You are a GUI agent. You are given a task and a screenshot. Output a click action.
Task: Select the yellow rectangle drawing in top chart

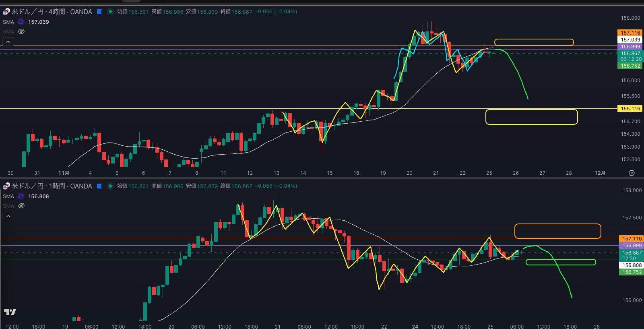click(531, 110)
